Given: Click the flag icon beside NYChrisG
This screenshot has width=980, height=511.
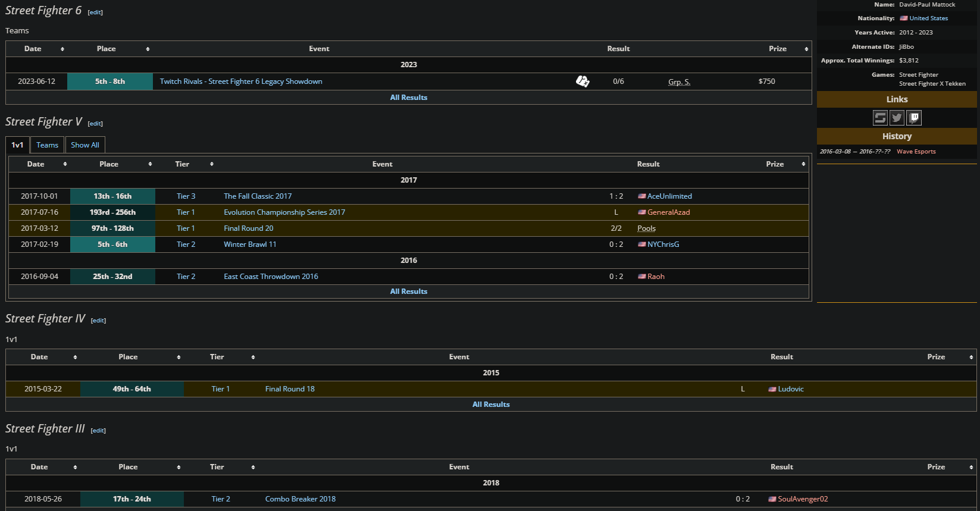Looking at the screenshot, I should click(641, 244).
